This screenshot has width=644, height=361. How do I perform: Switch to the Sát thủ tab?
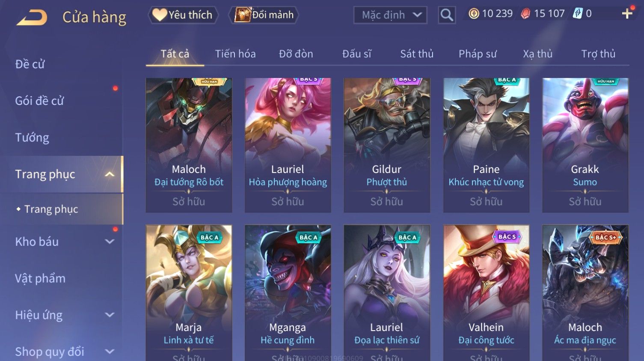[x=417, y=54]
